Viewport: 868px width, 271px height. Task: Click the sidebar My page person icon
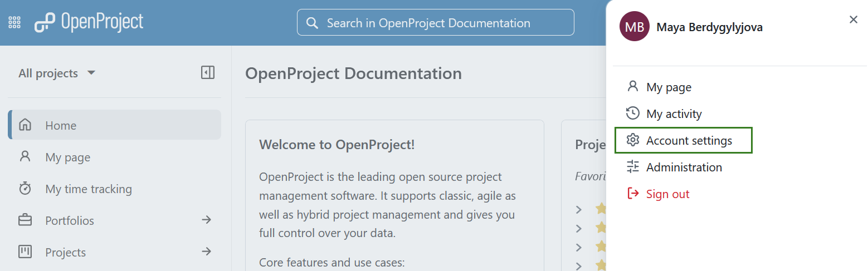click(25, 156)
